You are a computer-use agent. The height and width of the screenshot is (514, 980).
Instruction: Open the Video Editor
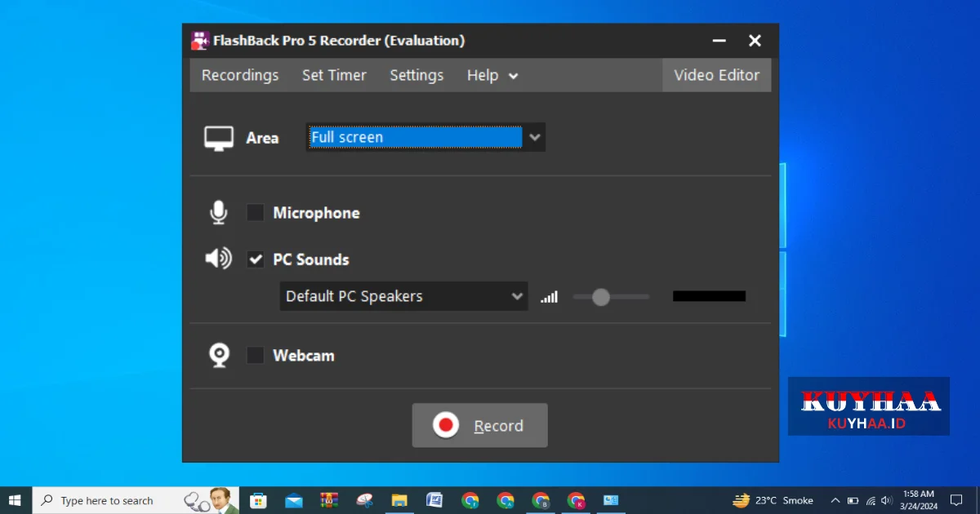[x=716, y=76]
